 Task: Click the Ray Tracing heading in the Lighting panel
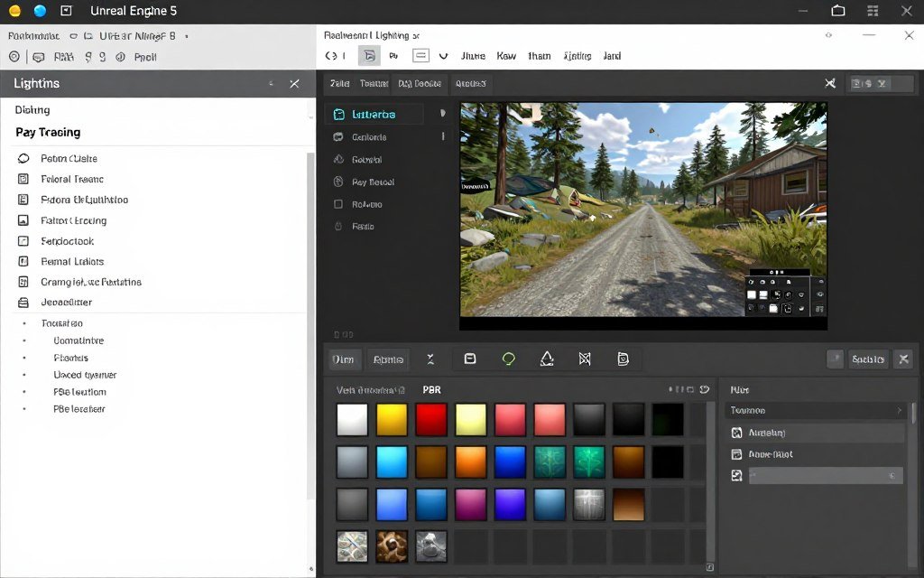tap(47, 132)
